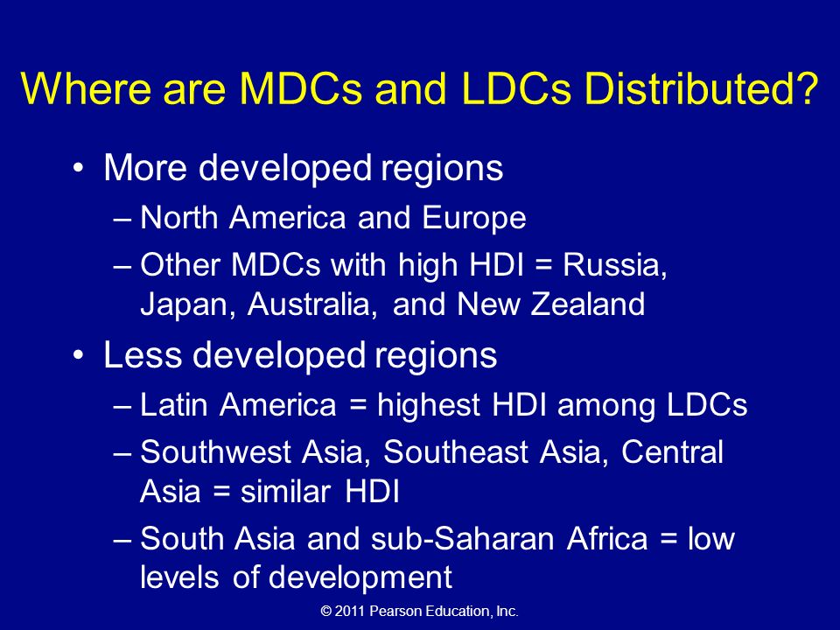The image size is (840, 630).
Task: Click 'South Asia and sub-Saharan Africa = low' line
Action: (437, 538)
